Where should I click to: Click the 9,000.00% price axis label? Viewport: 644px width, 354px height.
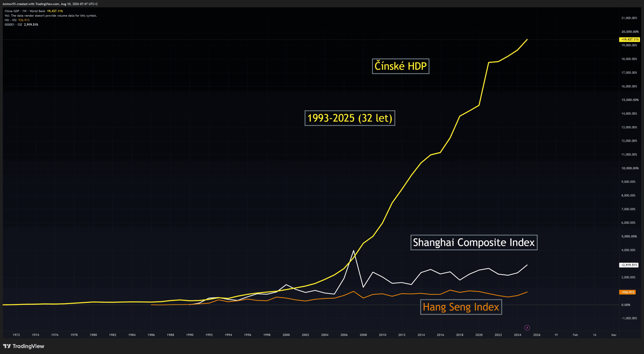[x=628, y=182]
